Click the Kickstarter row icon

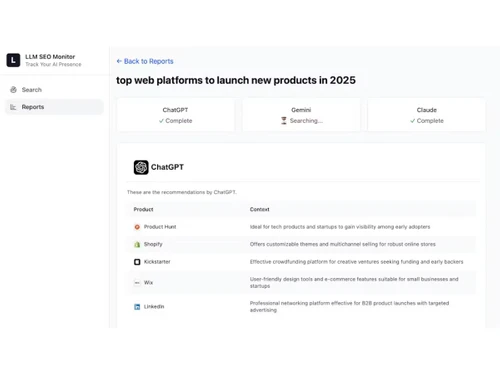[x=137, y=262]
